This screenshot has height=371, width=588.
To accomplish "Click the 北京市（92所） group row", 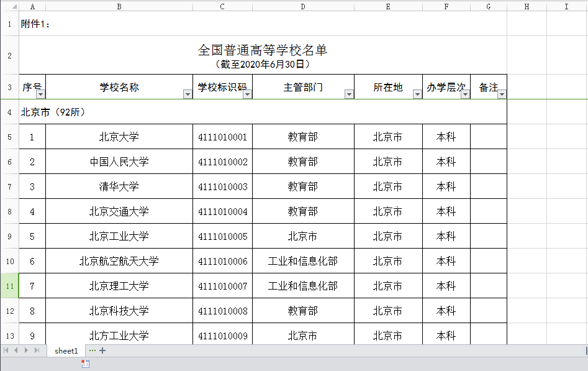I will tap(263, 112).
